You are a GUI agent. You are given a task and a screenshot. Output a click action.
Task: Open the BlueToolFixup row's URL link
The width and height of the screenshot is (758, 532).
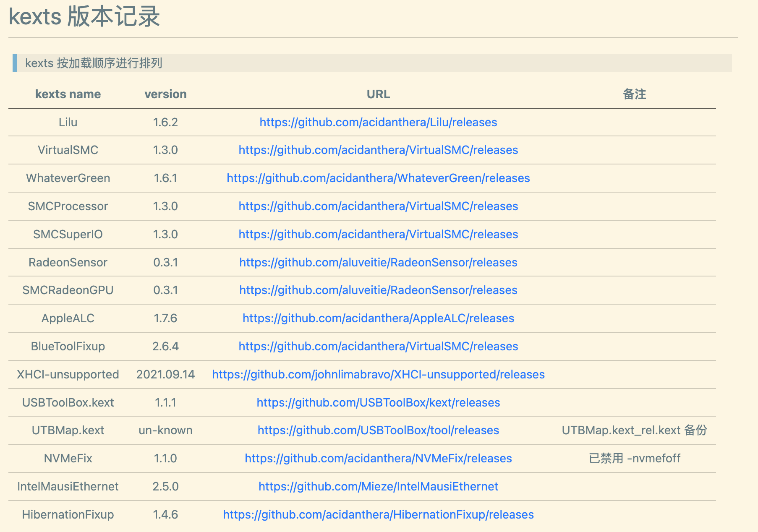pyautogui.click(x=378, y=346)
